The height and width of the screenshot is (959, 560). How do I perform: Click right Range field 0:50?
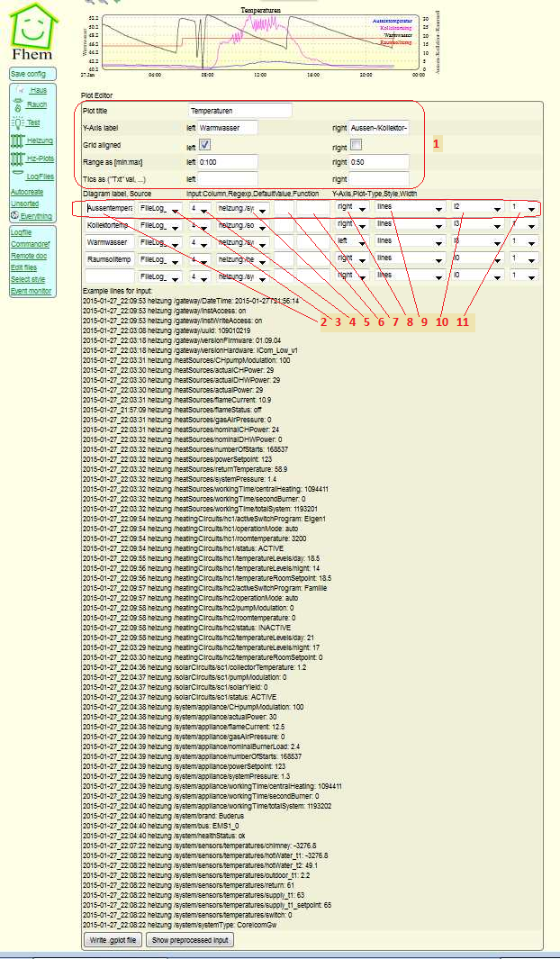coord(378,162)
